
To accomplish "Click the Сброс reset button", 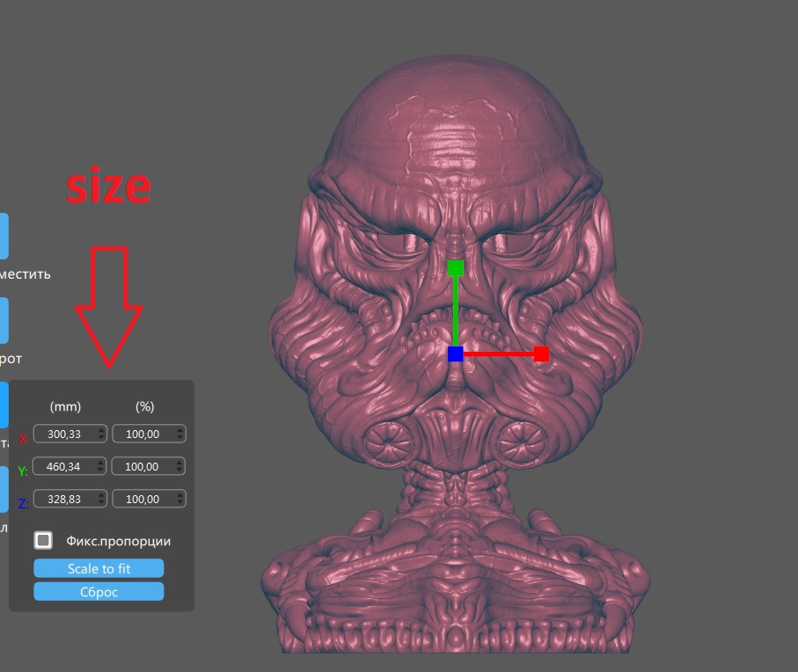I will tap(99, 592).
